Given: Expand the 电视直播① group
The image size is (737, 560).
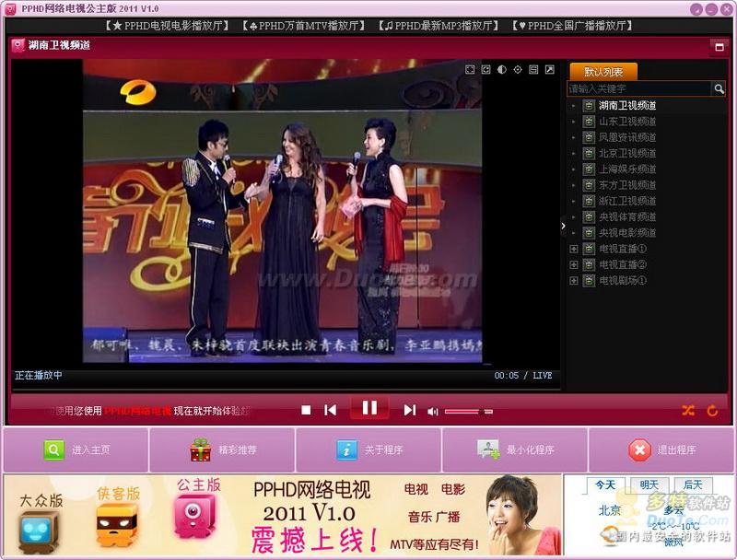Looking at the screenshot, I should [x=573, y=249].
